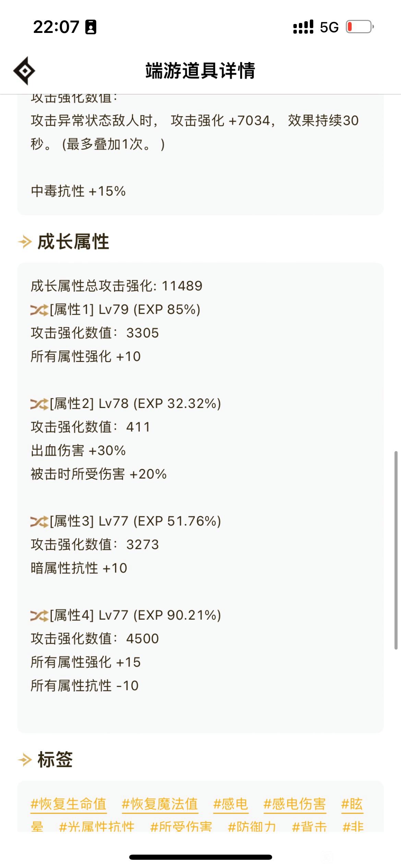This screenshot has width=401, height=868.
Task: Tap the diamond back icon in header
Action: coord(24,71)
